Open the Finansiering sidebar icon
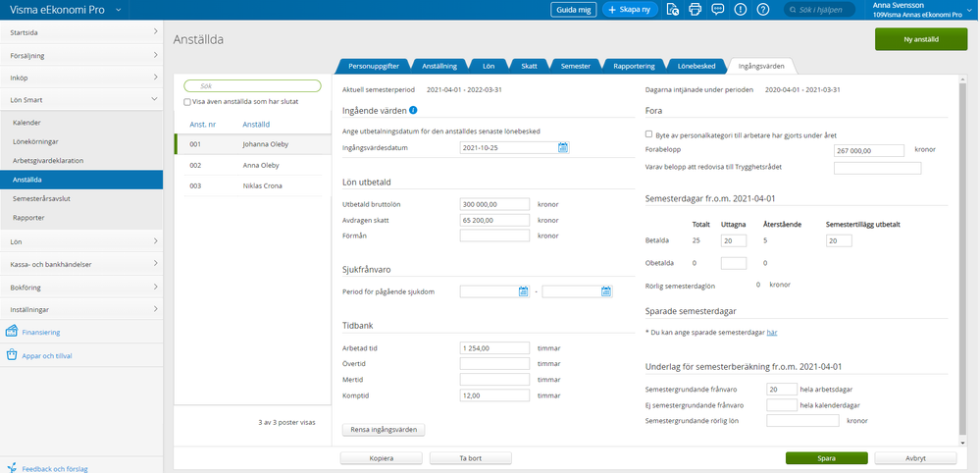Viewport: 980px width, 473px height. [13, 332]
